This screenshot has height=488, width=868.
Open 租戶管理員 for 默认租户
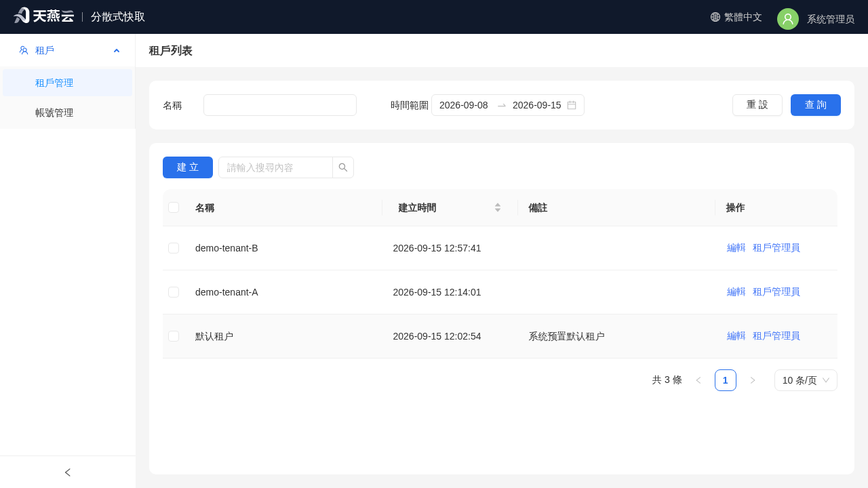click(776, 336)
